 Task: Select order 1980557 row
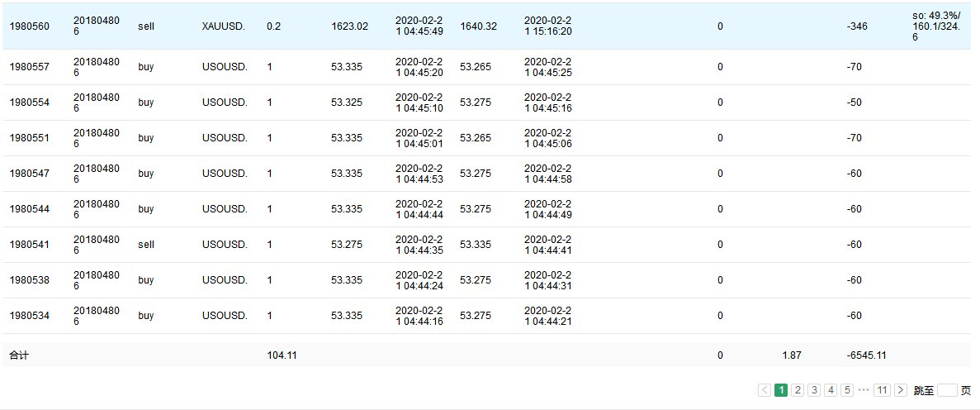30,67
